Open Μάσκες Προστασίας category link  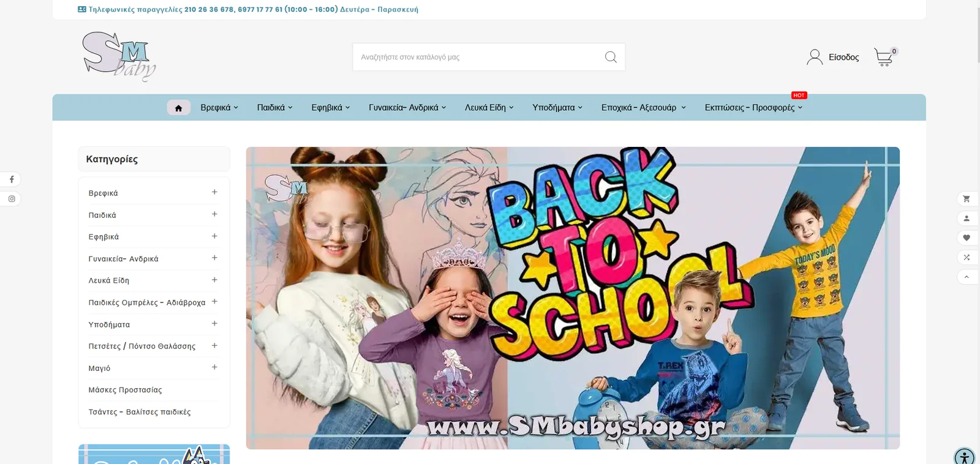(126, 390)
